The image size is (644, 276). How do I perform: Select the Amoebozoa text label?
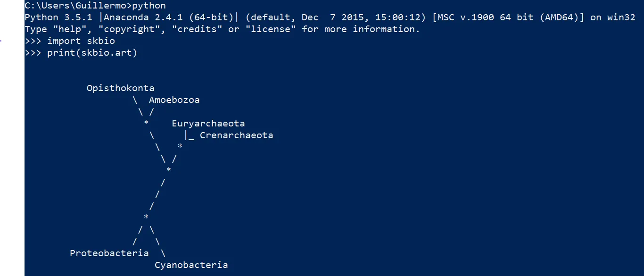point(174,100)
